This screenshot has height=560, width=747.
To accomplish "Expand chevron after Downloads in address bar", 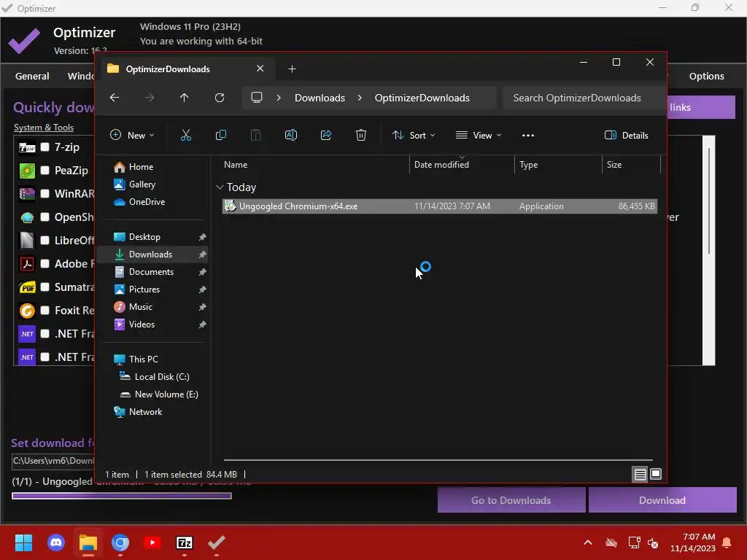I will (x=360, y=98).
